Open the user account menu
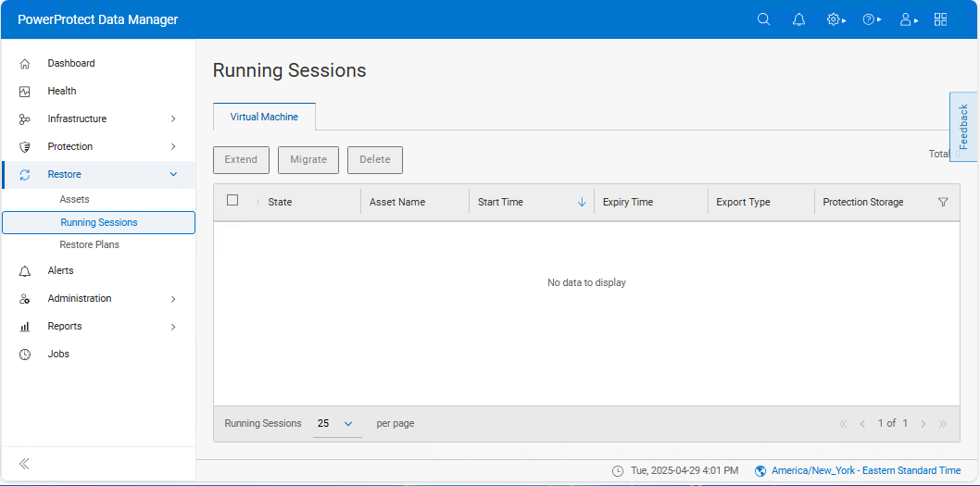The image size is (980, 486). pos(908,19)
